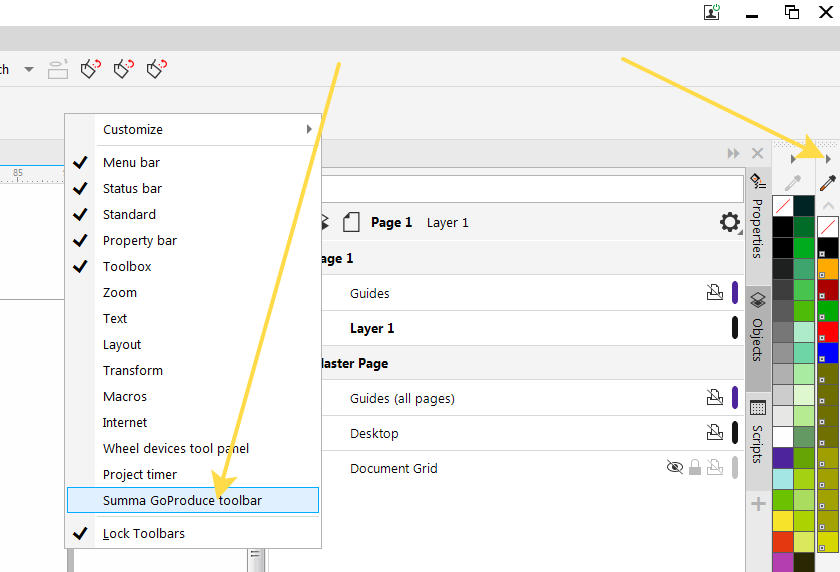Click the third red-arrow tag icon

(x=157, y=69)
